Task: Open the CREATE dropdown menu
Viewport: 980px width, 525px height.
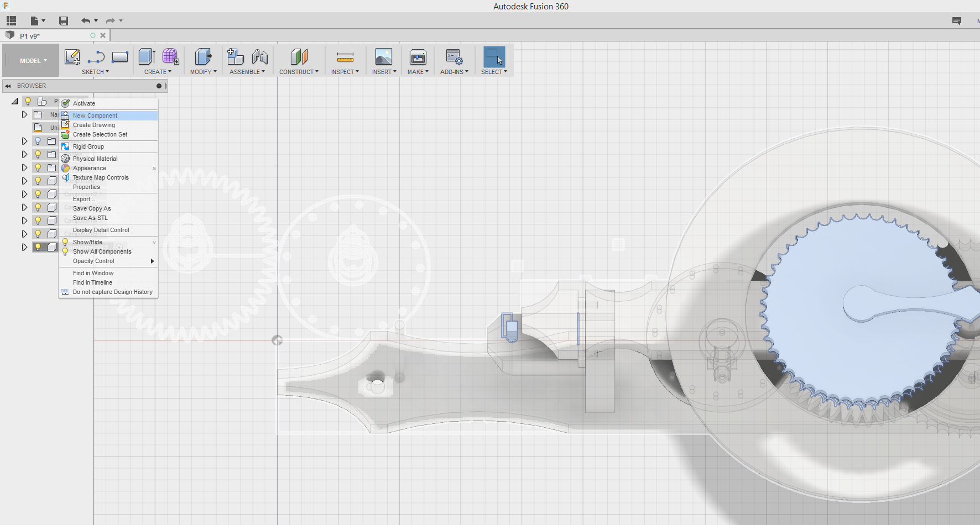Action: 158,72
